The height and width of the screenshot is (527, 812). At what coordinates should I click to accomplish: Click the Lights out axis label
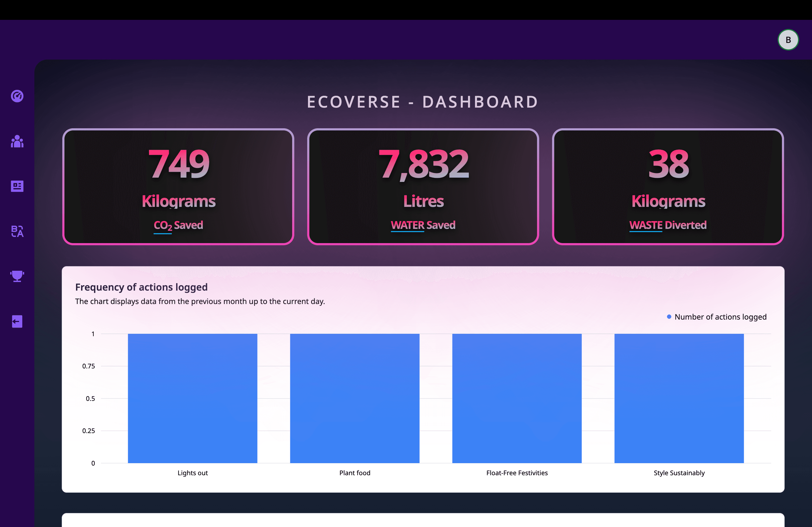(193, 473)
